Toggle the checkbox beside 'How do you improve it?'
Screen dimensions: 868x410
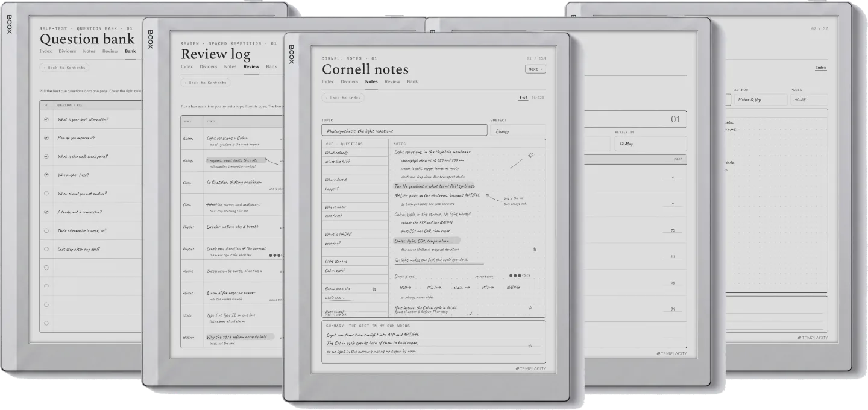[46, 138]
